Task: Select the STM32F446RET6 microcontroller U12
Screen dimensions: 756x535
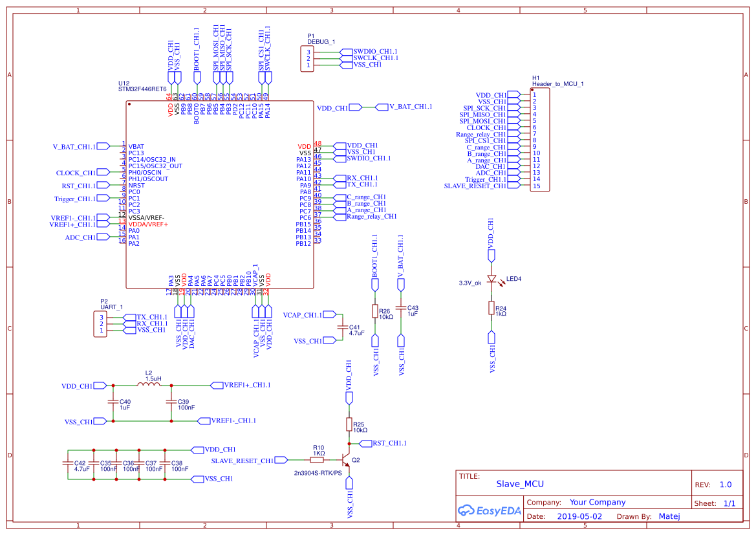Action: pos(220,194)
